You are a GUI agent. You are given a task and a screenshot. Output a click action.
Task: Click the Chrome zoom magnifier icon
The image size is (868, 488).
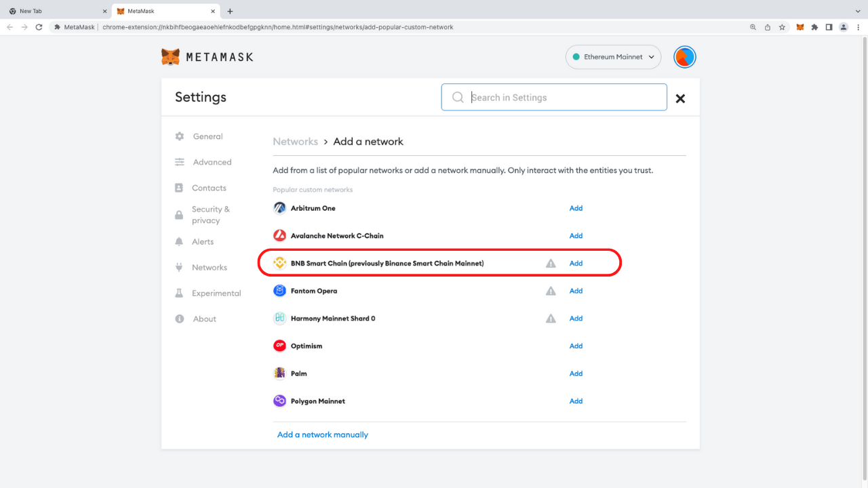pyautogui.click(x=753, y=27)
